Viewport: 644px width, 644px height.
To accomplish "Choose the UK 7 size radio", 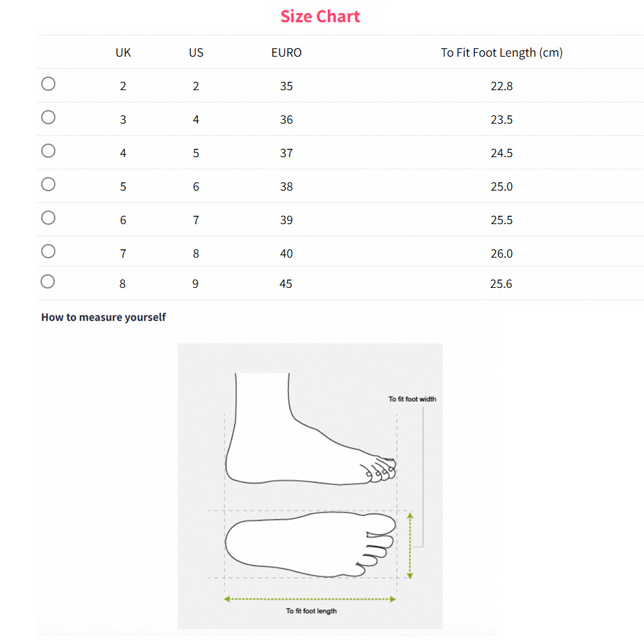I will coord(48,251).
